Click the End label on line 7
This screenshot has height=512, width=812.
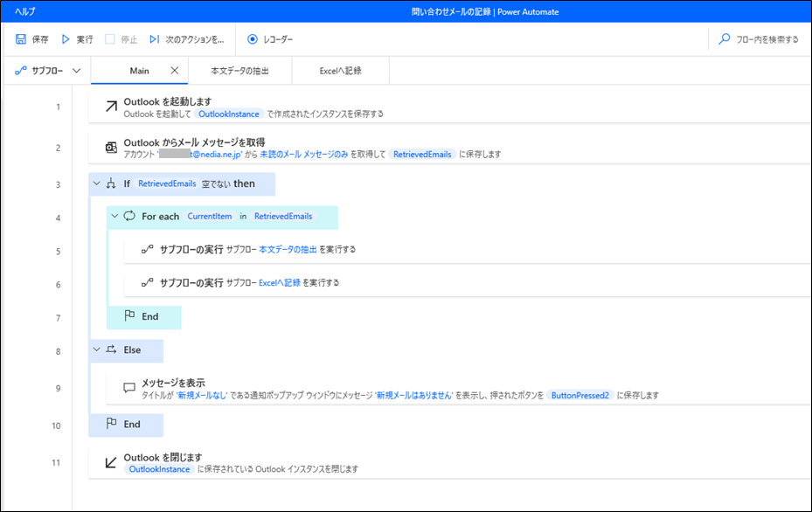coord(150,317)
